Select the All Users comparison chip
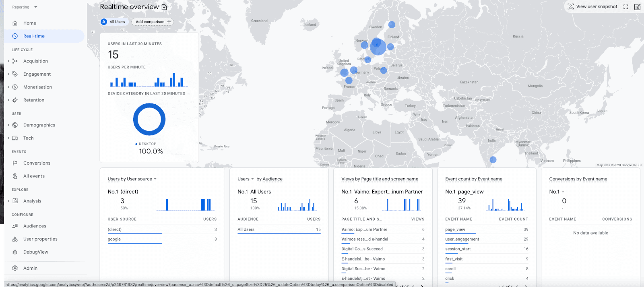Screen dimensions: 644x287 114,22
